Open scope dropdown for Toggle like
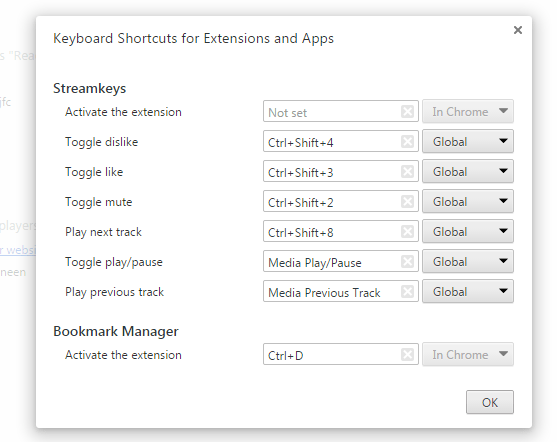 pos(468,171)
